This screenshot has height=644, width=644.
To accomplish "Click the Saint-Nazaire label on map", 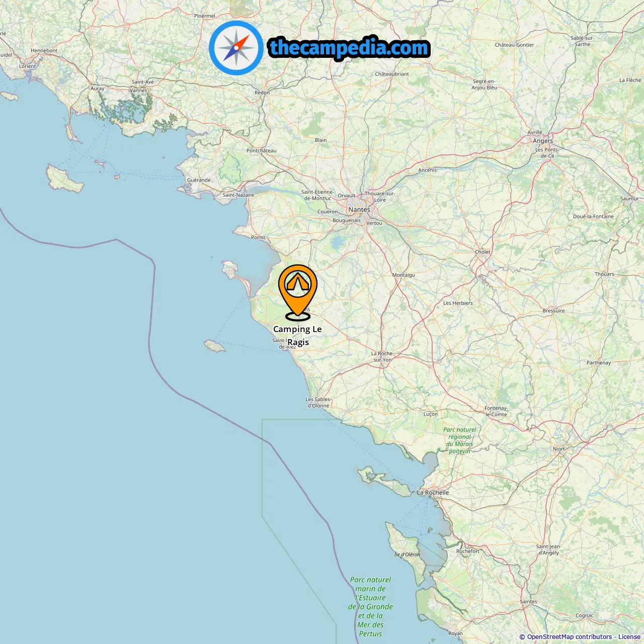I will point(238,195).
